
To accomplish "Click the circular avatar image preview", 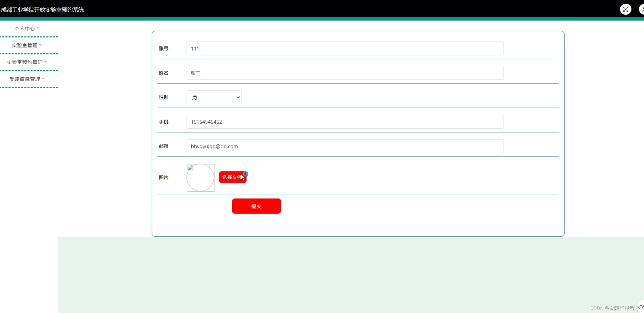I will [x=200, y=178].
